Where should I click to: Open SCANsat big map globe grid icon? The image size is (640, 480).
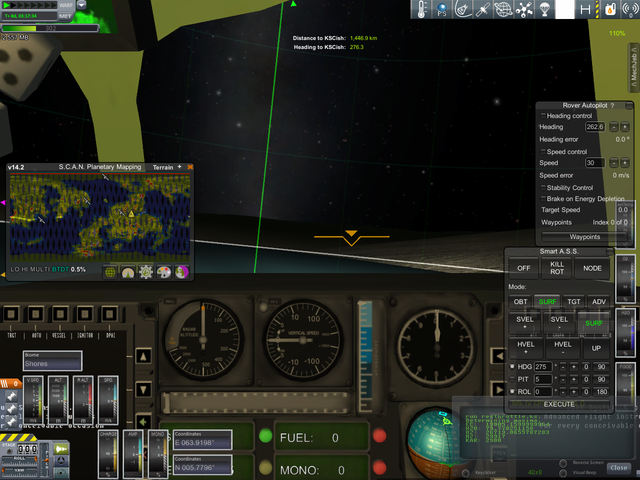[x=110, y=272]
